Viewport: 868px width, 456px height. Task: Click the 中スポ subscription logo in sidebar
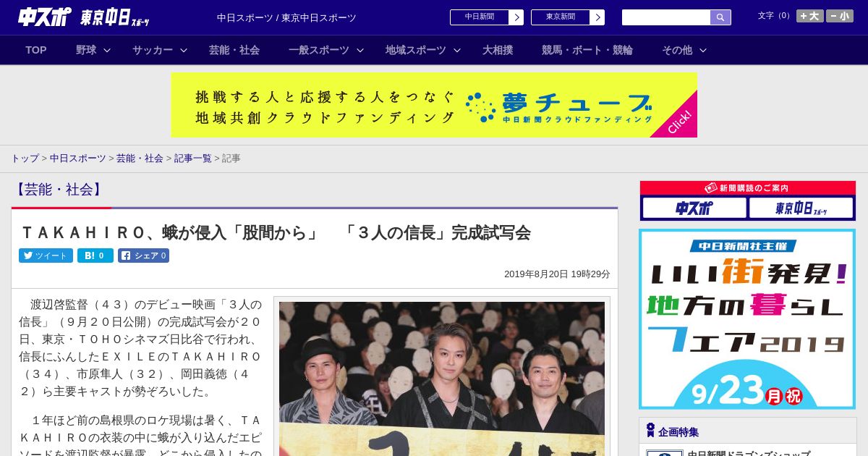tap(694, 208)
